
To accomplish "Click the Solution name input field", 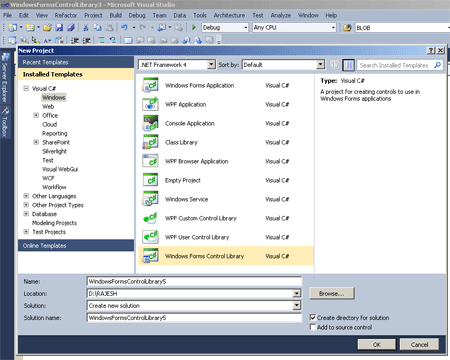I will coord(194,318).
